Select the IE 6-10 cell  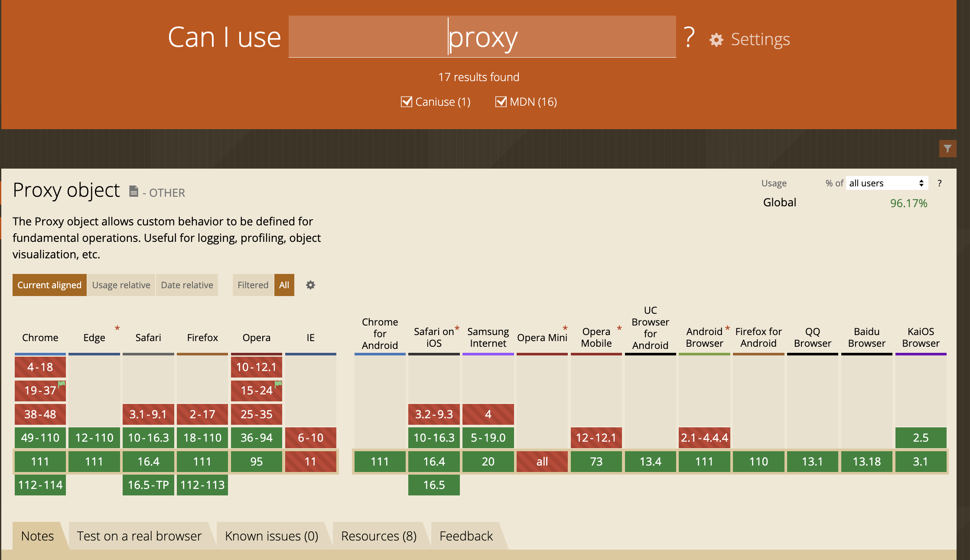(x=311, y=438)
